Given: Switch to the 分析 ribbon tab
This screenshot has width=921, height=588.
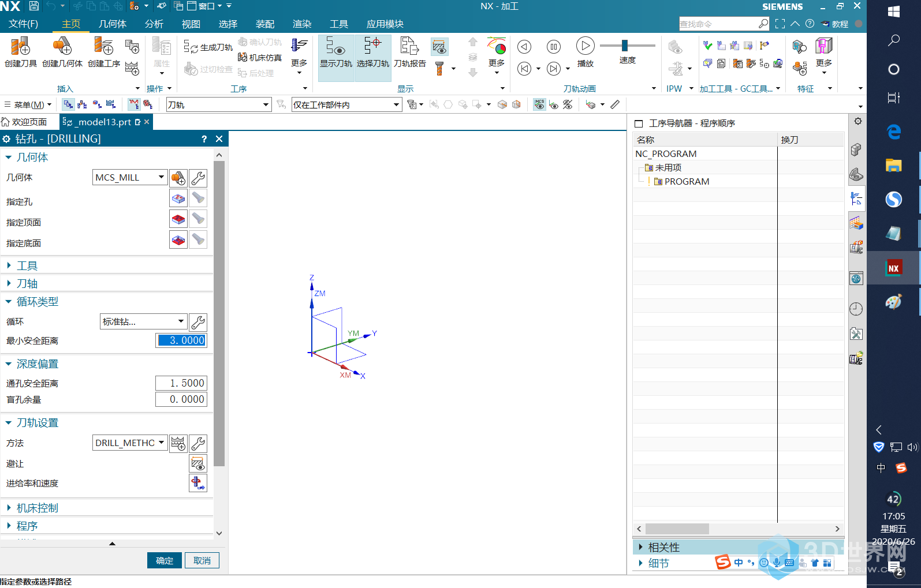Looking at the screenshot, I should 154,24.
